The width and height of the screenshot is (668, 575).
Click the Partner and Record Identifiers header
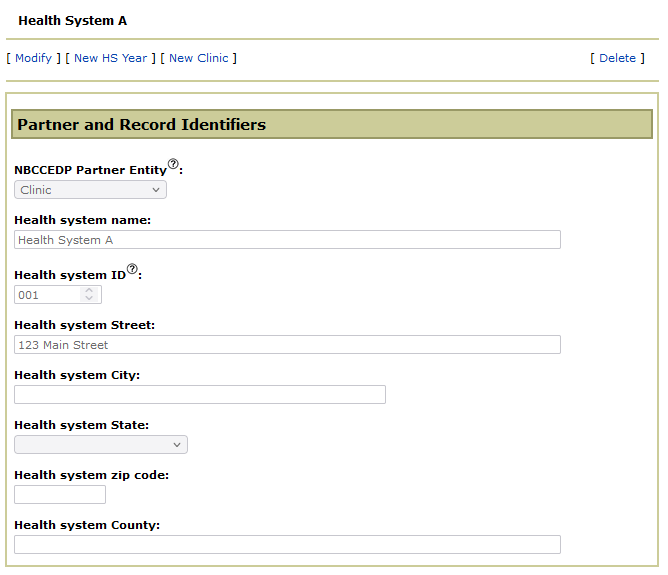point(142,125)
